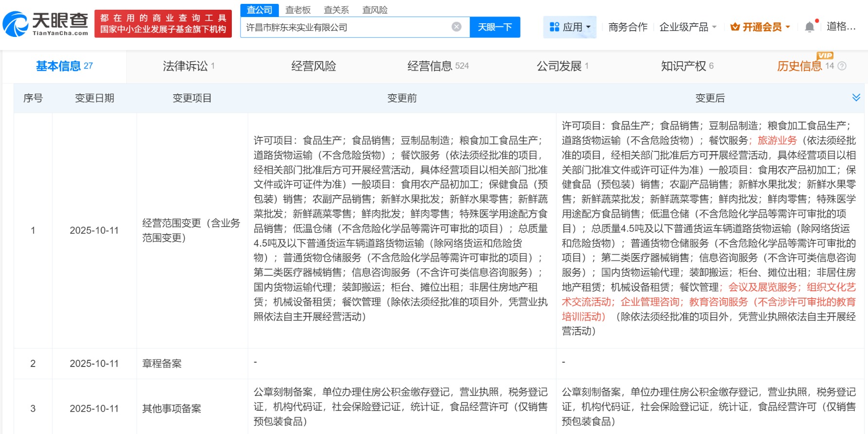Image resolution: width=868 pixels, height=434 pixels.
Task: Open the 知识产权 tab
Action: coord(687,66)
